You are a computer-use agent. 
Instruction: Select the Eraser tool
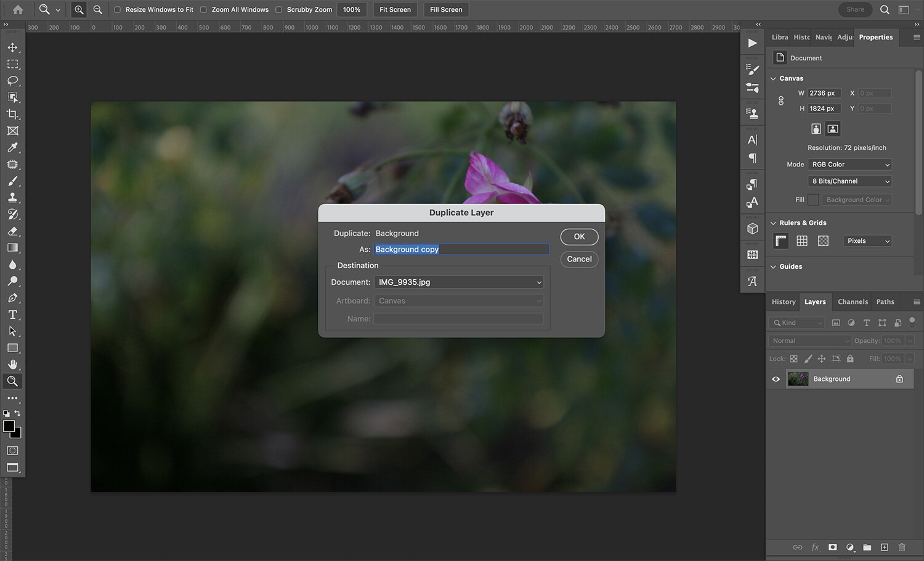(x=13, y=231)
